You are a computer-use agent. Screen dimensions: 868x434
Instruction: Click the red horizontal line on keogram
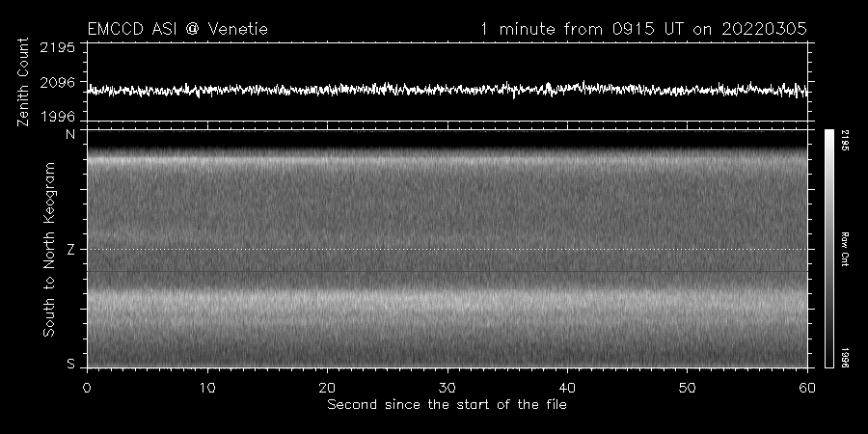point(448,272)
